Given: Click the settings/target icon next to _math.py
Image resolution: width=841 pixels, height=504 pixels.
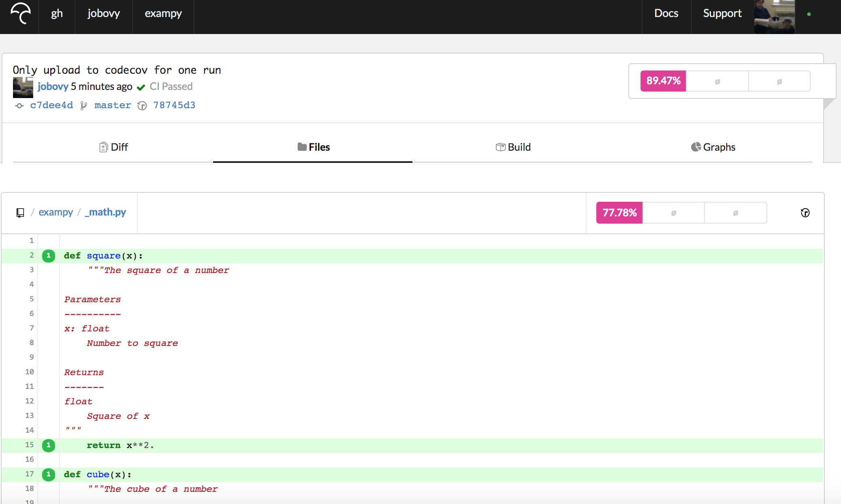Looking at the screenshot, I should [x=804, y=212].
